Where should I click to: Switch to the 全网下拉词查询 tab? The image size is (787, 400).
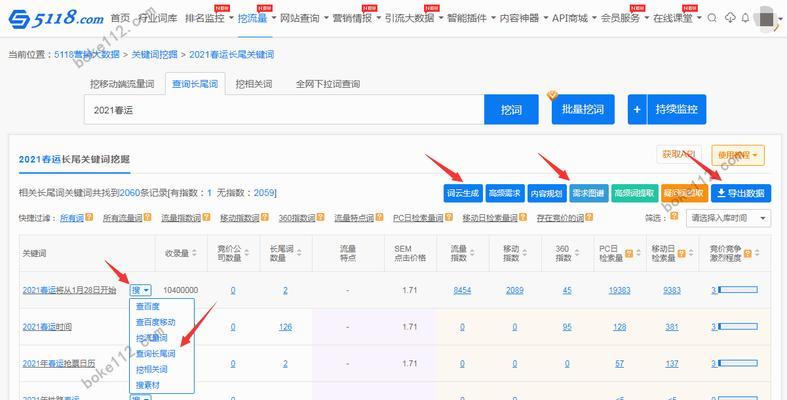point(328,84)
